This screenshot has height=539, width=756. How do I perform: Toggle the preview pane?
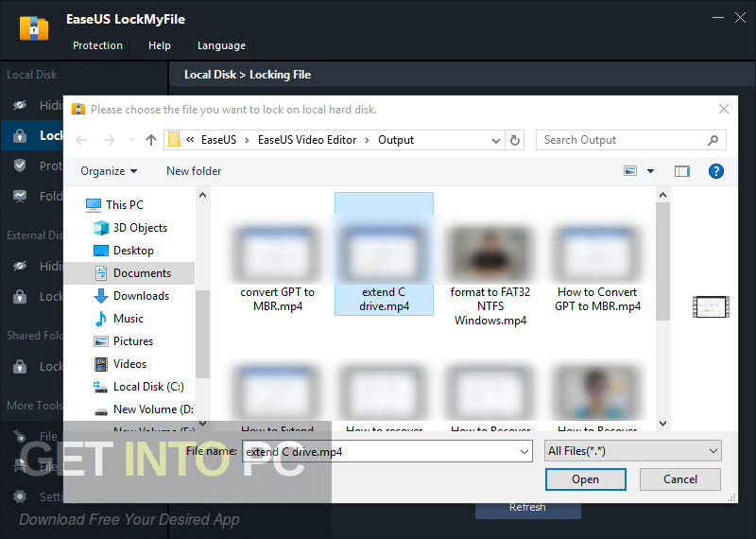point(681,171)
